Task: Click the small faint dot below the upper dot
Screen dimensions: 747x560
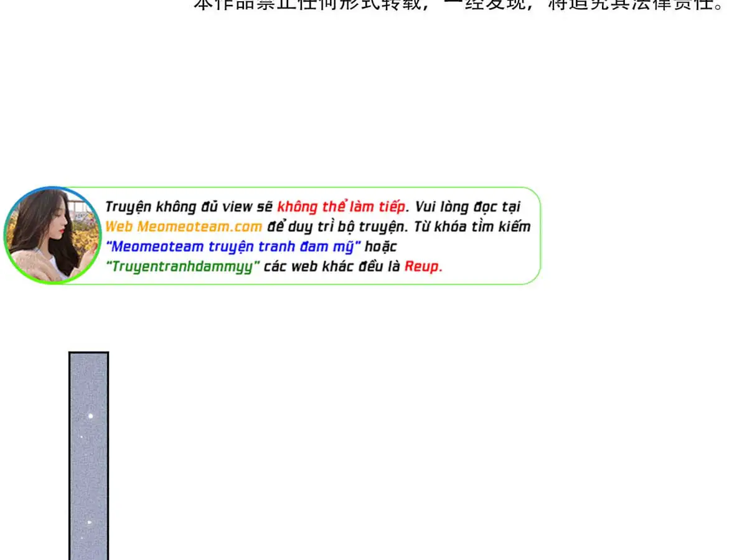Action: pyautogui.click(x=82, y=437)
